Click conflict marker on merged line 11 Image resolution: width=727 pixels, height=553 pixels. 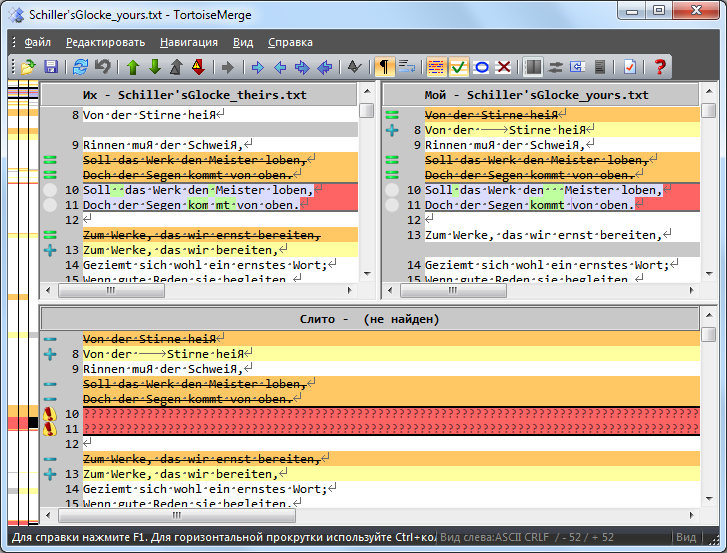coord(50,429)
